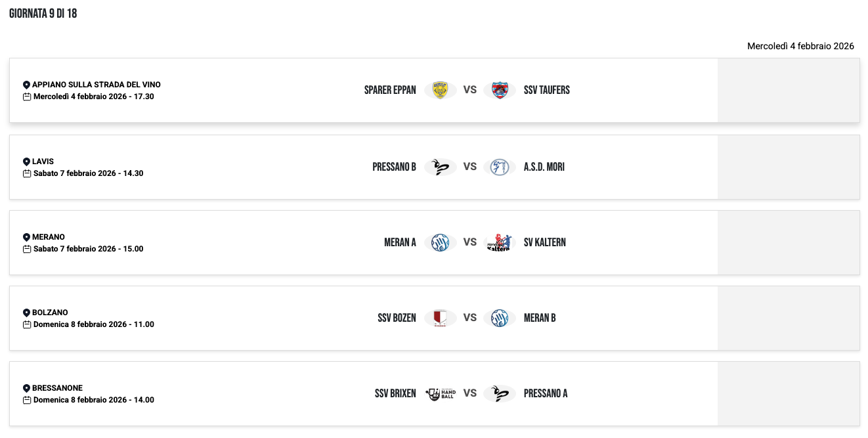Click the A.S.D. Mori team logo

pyautogui.click(x=500, y=167)
